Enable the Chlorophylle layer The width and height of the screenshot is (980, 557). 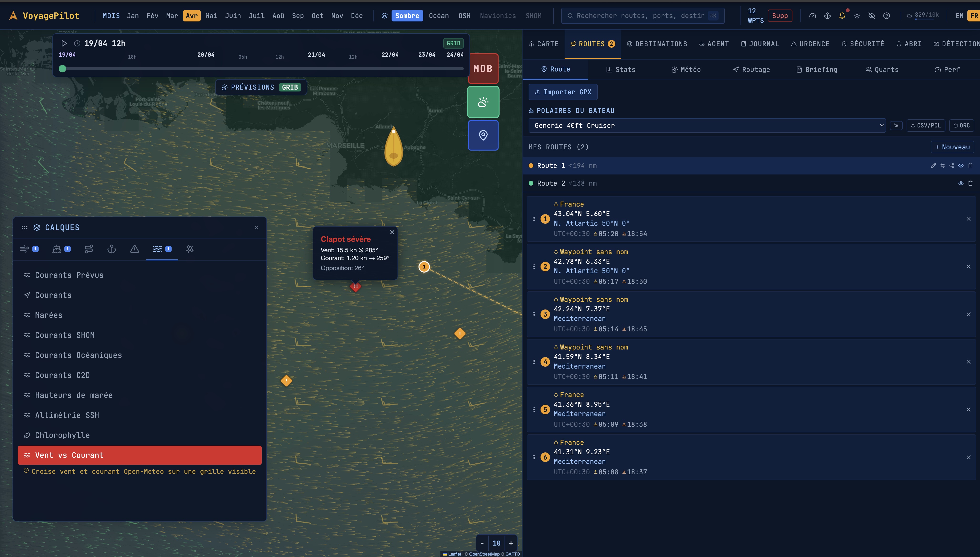[140, 435]
